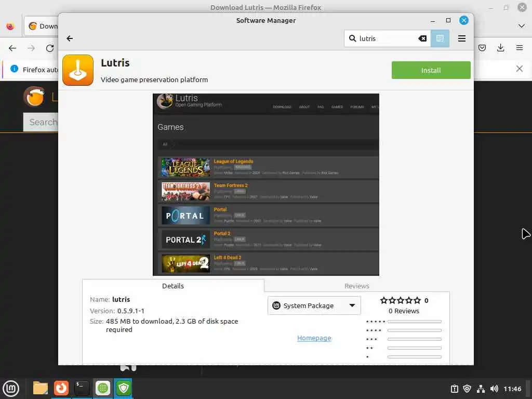
Task: Open Software Manager hamburger menu
Action: coord(461,38)
